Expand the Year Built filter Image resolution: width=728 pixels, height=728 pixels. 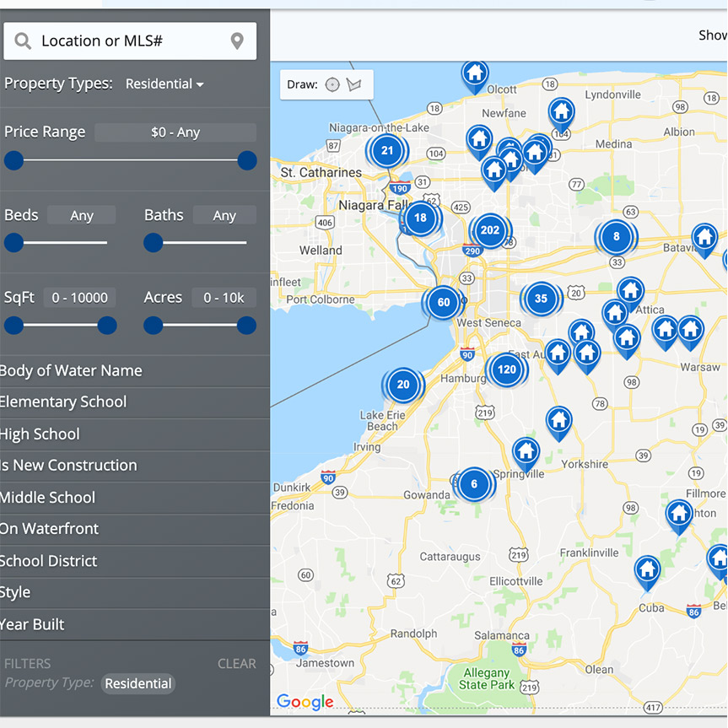tap(135, 625)
